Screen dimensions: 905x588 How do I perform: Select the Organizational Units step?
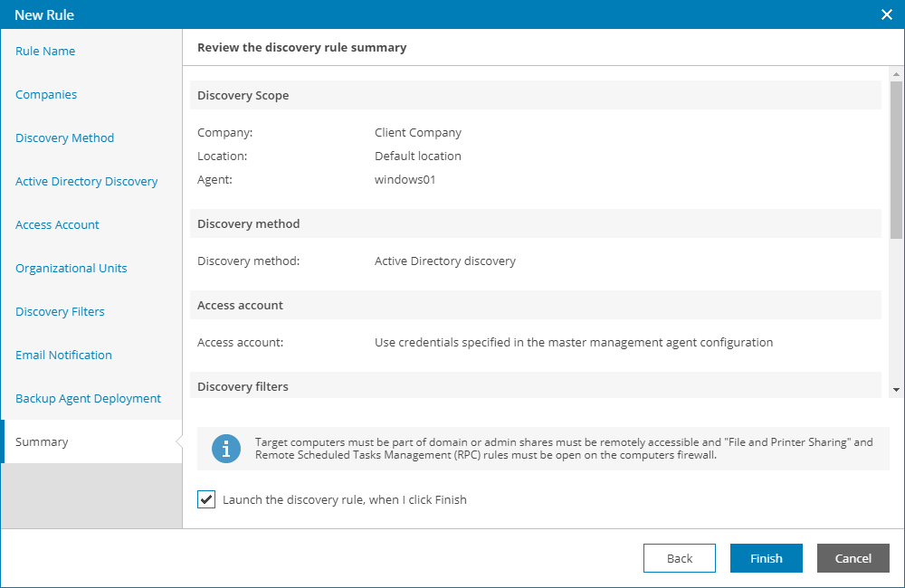coord(71,269)
